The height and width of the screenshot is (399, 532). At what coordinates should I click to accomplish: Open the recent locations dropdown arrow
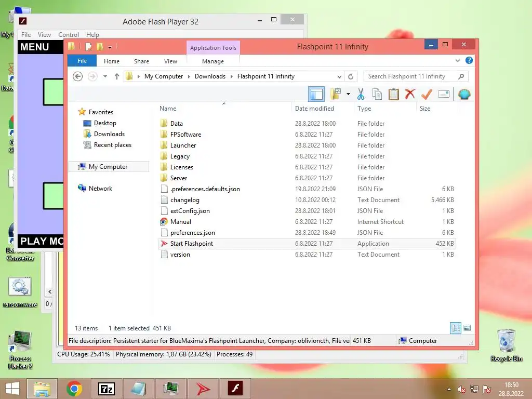pos(105,76)
